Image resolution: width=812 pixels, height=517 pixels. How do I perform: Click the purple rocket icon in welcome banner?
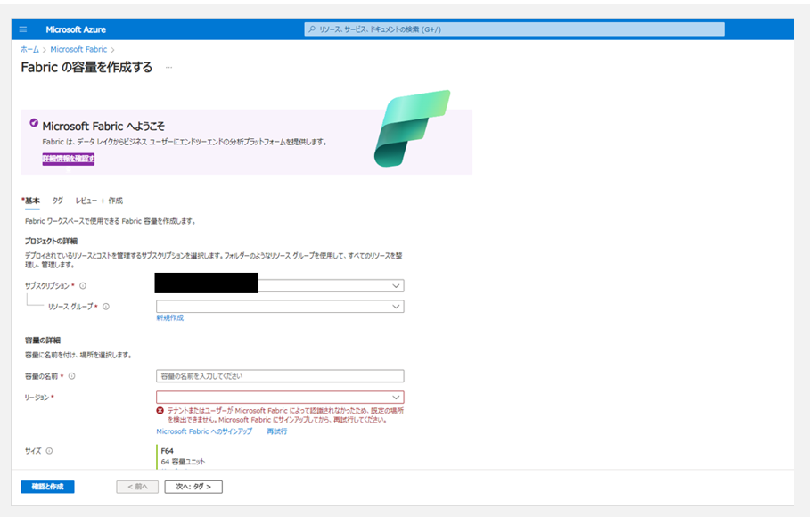click(x=34, y=123)
